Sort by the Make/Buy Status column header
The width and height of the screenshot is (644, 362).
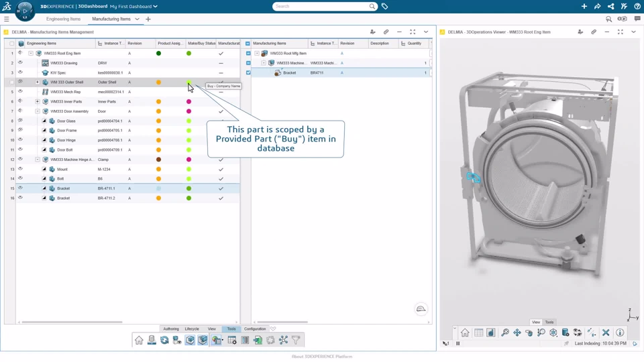[x=201, y=44]
